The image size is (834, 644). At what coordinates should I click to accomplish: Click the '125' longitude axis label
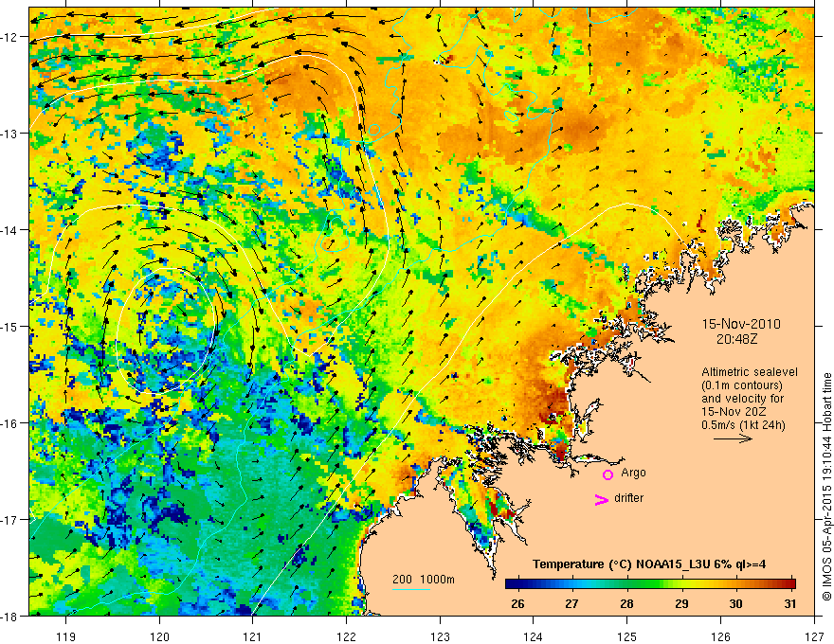point(627,636)
